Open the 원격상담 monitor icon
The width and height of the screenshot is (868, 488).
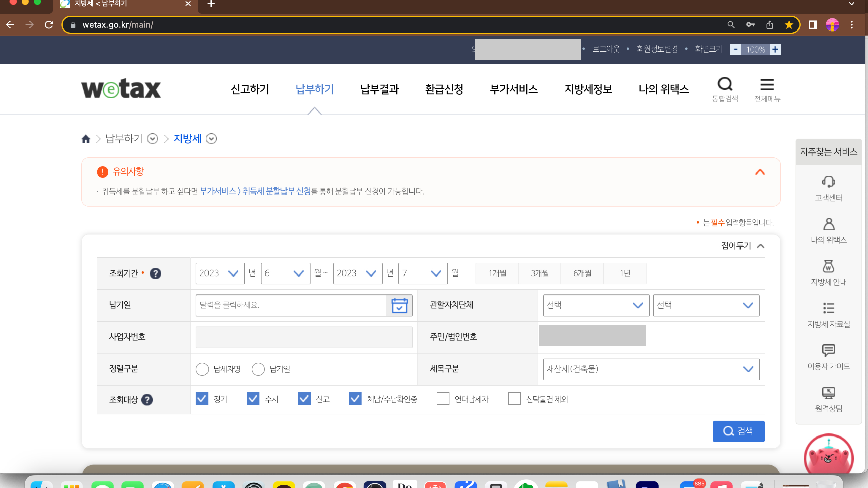pos(828,393)
